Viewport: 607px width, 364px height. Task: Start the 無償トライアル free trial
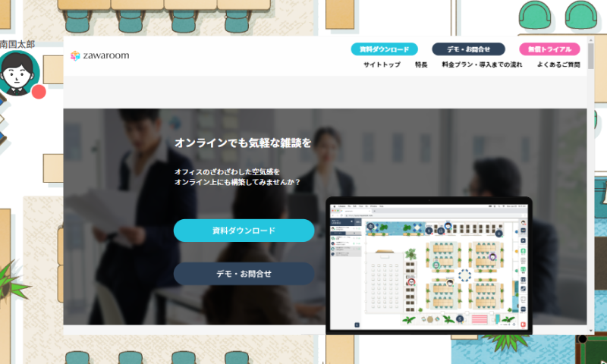click(x=549, y=49)
